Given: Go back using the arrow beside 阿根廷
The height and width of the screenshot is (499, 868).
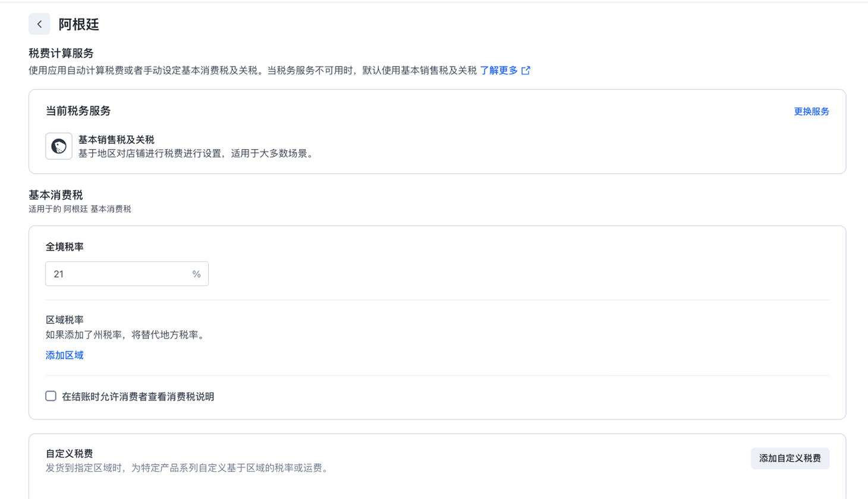Looking at the screenshot, I should (39, 24).
